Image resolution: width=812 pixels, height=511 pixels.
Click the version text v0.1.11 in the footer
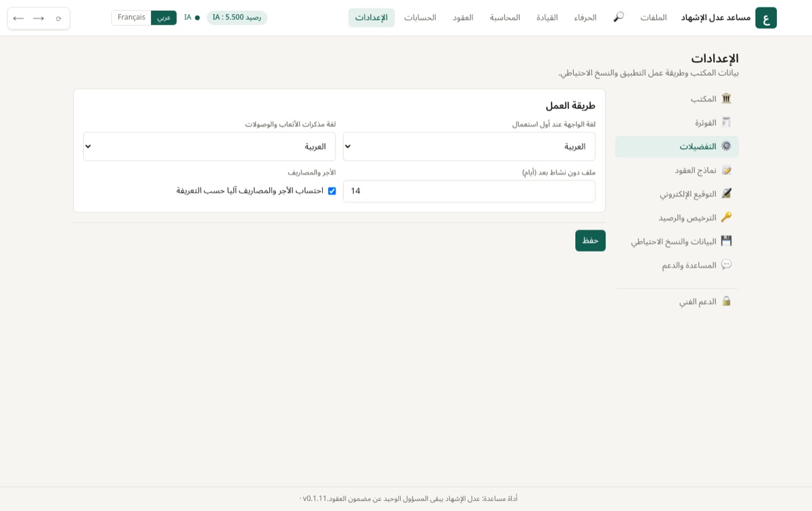[x=315, y=499]
